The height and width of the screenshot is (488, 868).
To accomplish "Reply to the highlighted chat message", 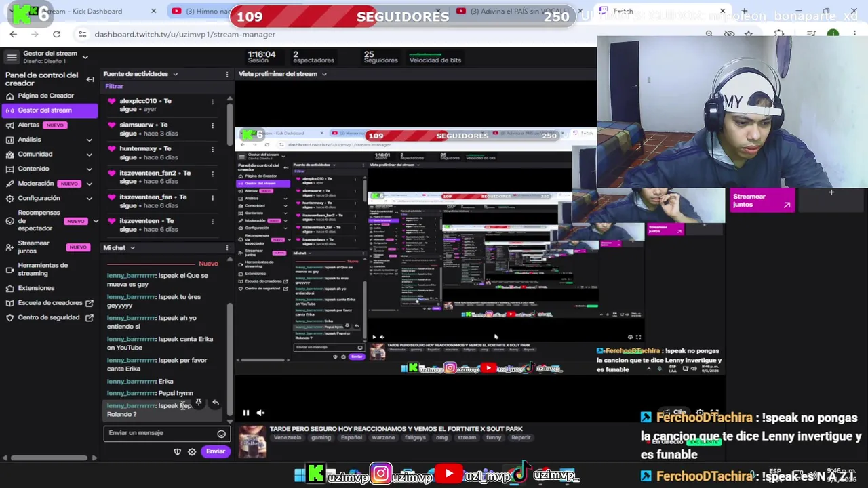I will pos(216,403).
